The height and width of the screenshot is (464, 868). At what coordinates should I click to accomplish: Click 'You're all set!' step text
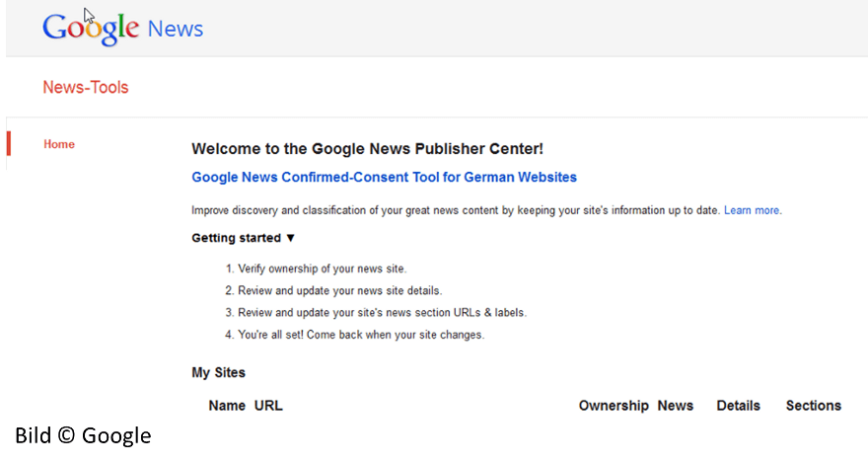pyautogui.click(x=361, y=335)
